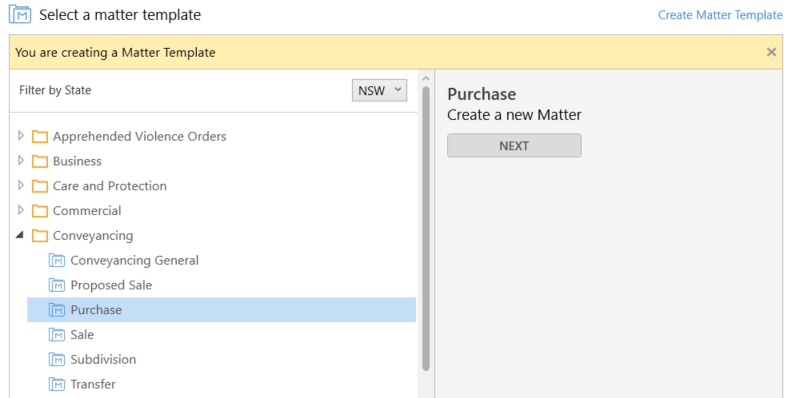The width and height of the screenshot is (792, 398).
Task: Click the Conveyancing folder icon
Action: [x=40, y=235]
